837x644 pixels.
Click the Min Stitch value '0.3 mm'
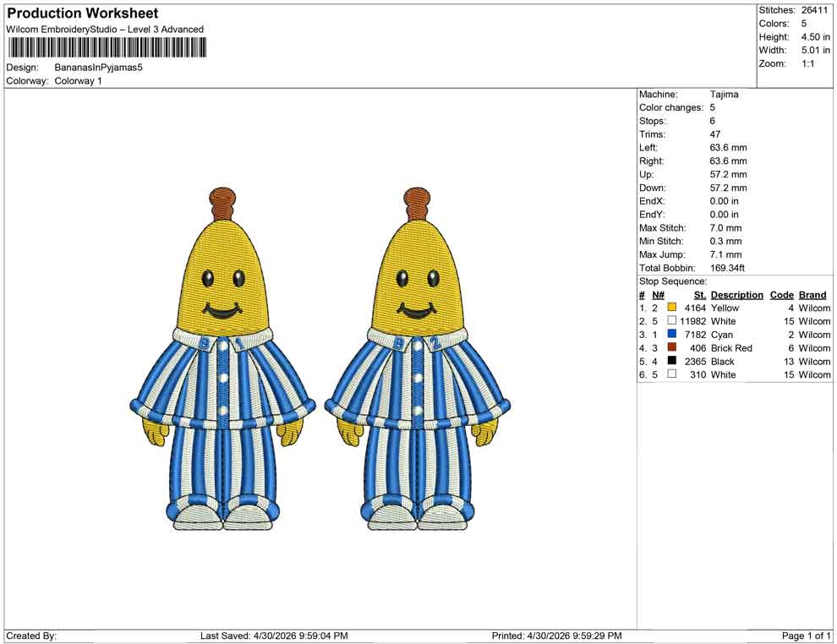tap(726, 241)
